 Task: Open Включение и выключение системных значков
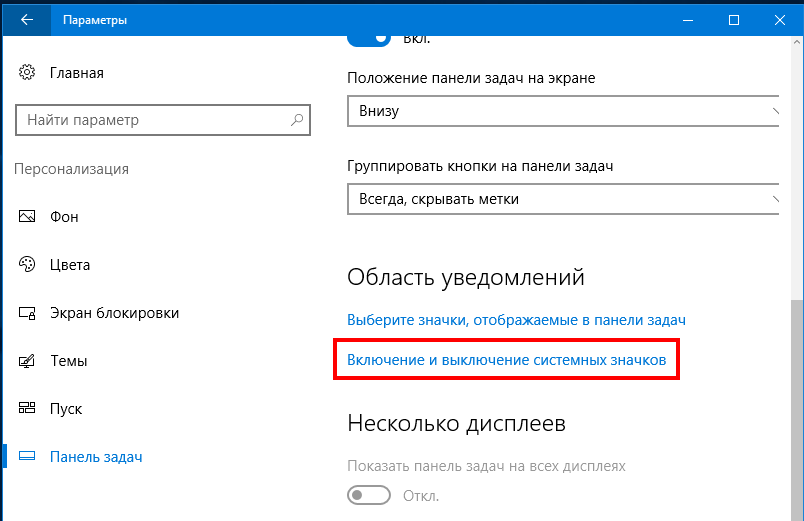[507, 360]
